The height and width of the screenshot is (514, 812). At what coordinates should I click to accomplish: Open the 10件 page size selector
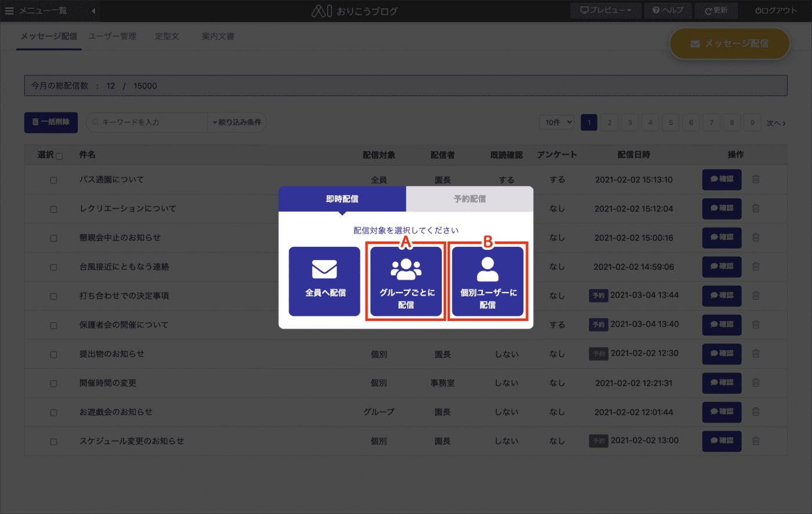[557, 122]
